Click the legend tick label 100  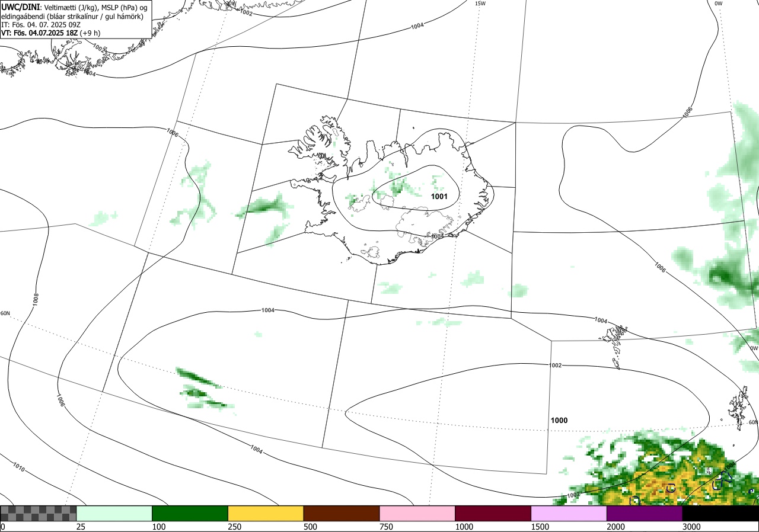pos(159,527)
